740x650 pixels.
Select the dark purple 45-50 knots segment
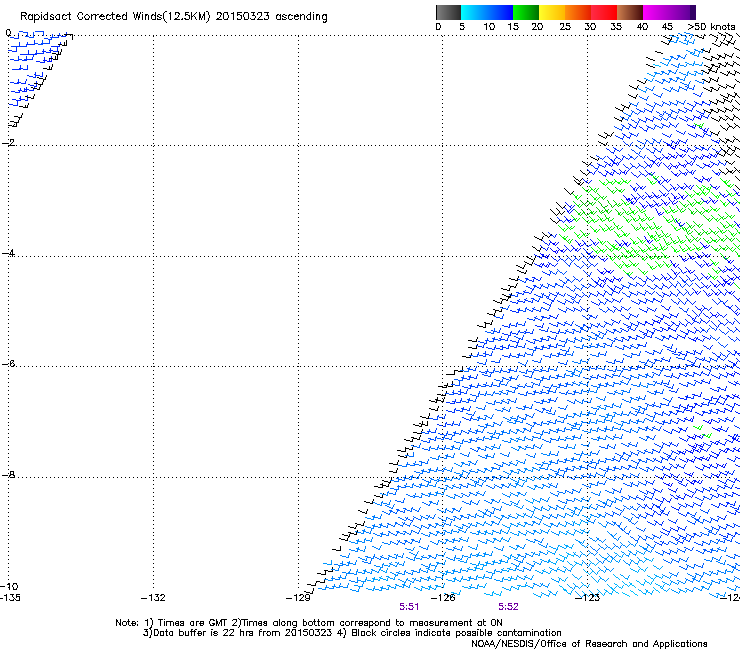coord(682,12)
